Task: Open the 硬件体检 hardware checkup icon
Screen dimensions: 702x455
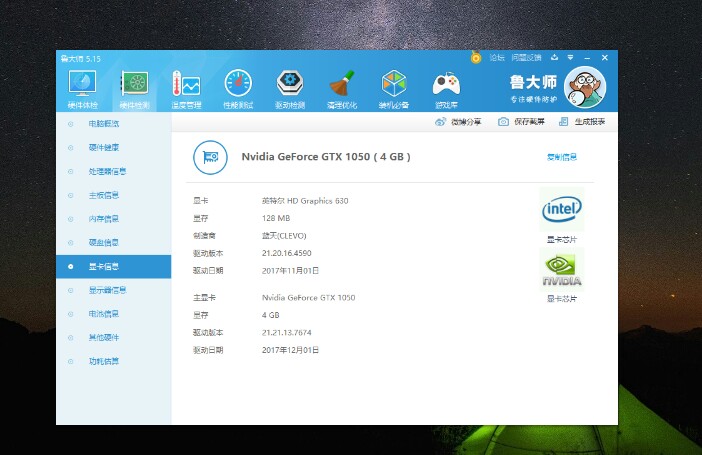Action: (x=82, y=90)
